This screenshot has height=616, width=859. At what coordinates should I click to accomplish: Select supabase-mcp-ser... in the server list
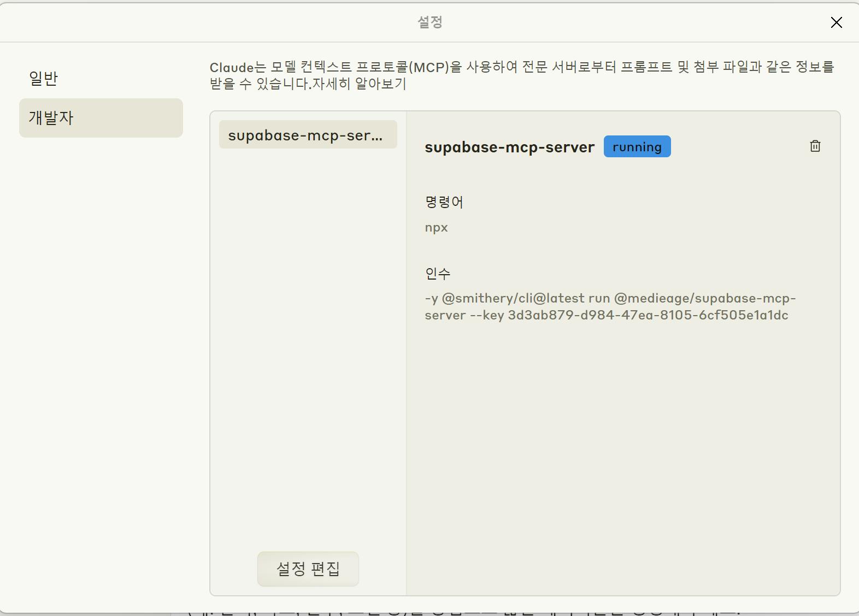308,135
